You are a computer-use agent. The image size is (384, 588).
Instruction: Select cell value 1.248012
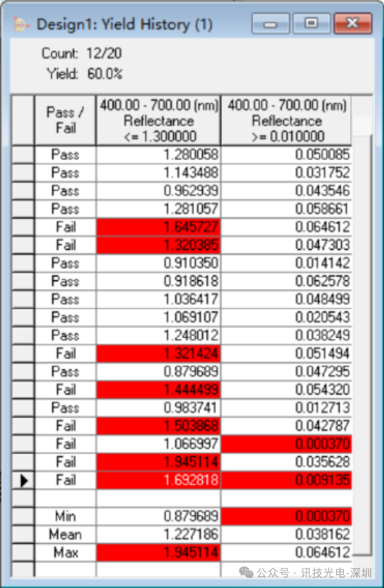point(159,335)
